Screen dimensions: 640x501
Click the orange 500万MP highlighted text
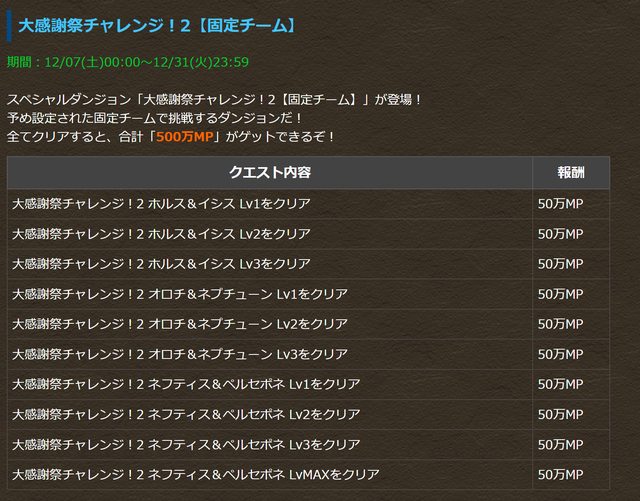[x=185, y=137]
